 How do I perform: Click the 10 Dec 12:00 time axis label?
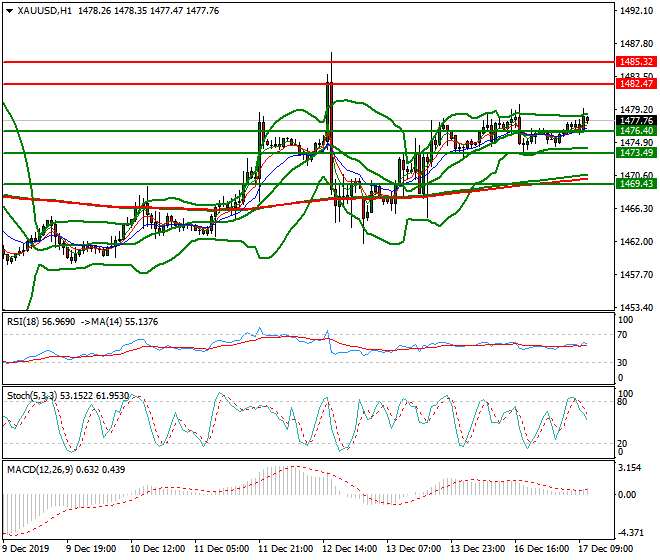coord(157,549)
